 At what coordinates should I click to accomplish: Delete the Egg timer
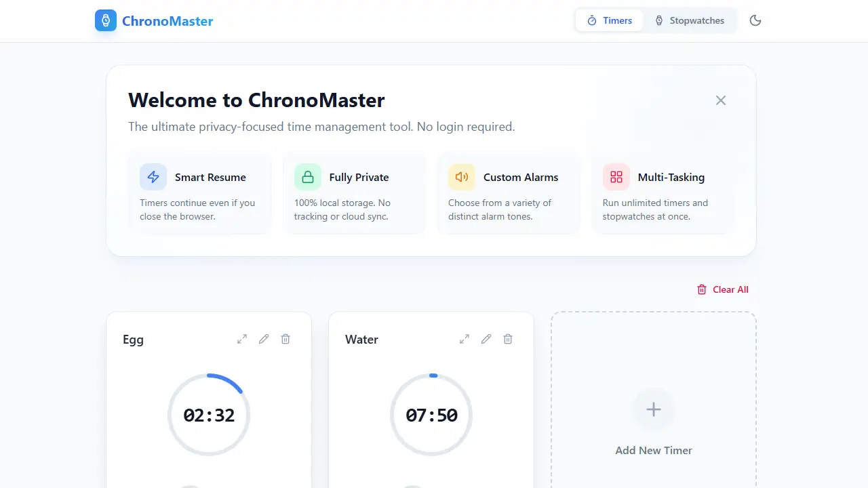[285, 339]
